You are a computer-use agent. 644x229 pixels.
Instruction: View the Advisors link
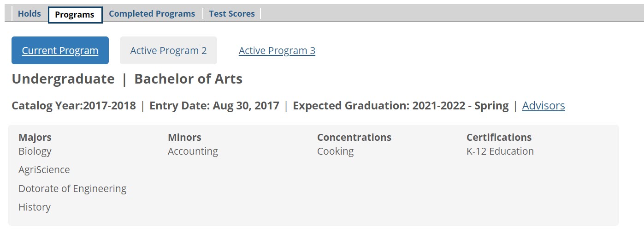(x=543, y=106)
